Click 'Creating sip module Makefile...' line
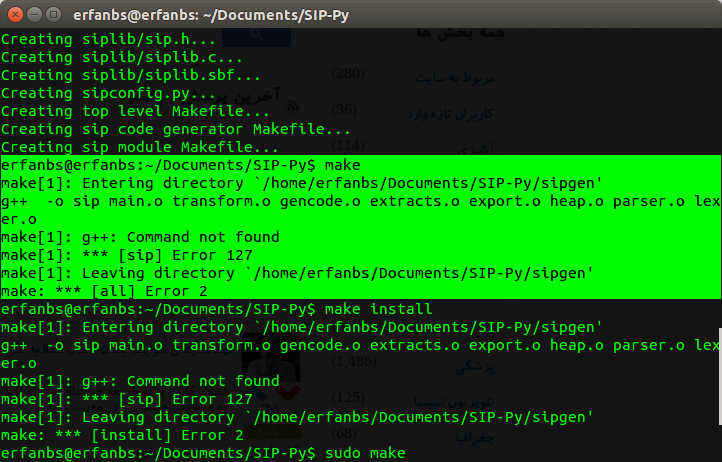 click(140, 147)
